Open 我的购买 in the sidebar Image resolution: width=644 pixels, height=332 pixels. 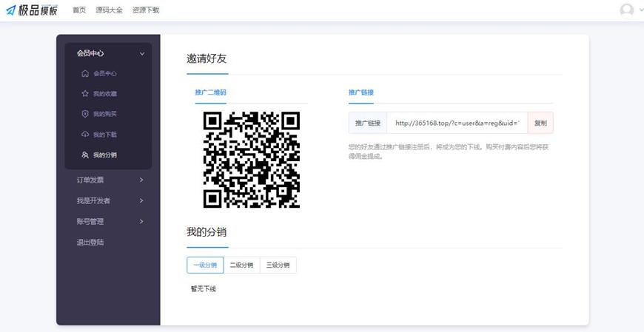104,114
